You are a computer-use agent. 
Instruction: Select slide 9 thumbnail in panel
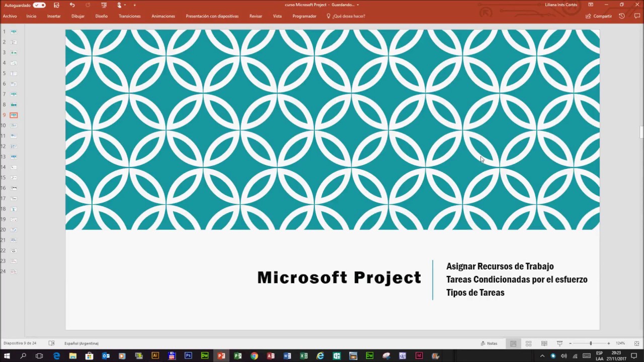[14, 115]
